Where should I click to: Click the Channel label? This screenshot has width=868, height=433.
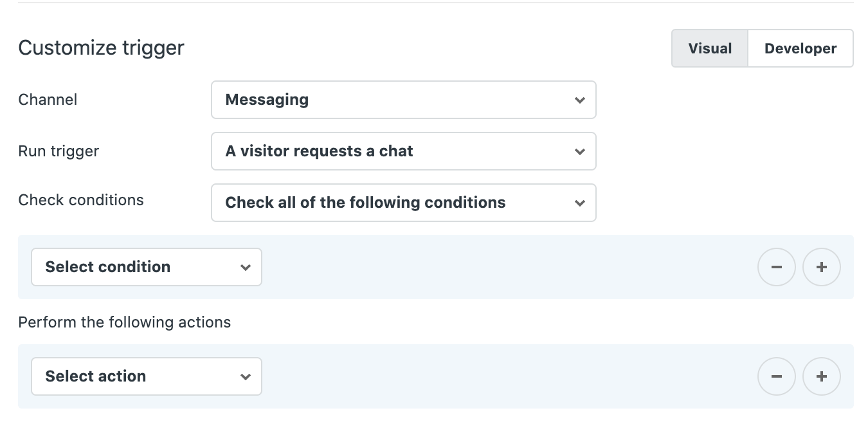click(x=48, y=100)
